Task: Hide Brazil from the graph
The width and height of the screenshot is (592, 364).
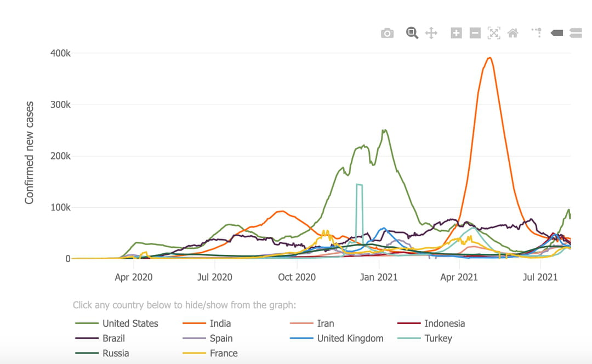Action: pyautogui.click(x=113, y=338)
